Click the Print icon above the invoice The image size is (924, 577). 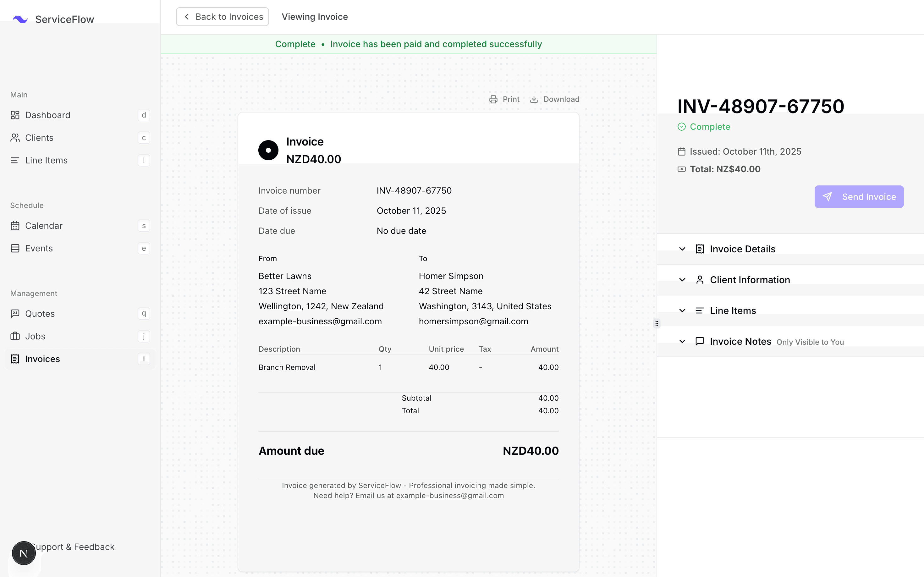(x=493, y=99)
